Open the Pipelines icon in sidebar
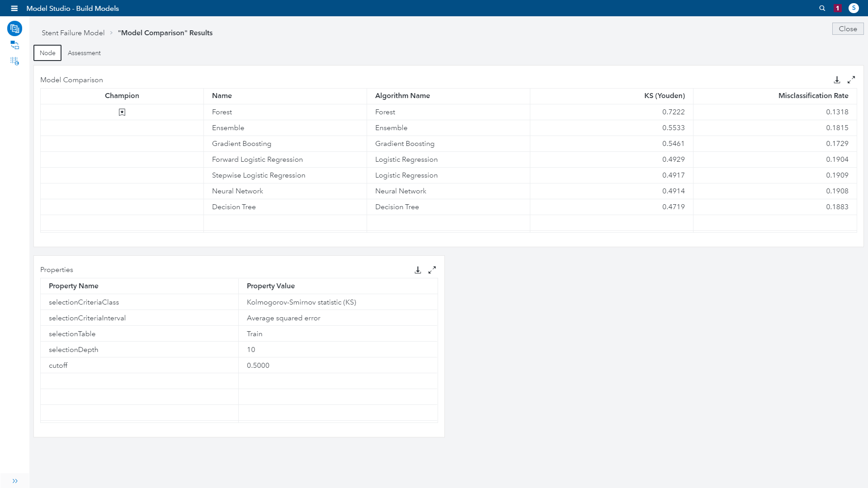 click(x=14, y=45)
